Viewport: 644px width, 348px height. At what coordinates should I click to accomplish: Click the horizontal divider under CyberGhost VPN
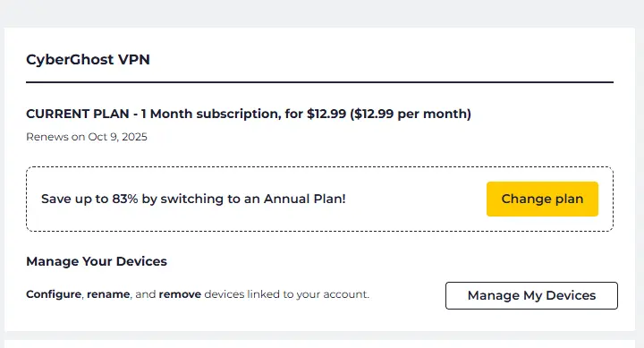point(319,82)
